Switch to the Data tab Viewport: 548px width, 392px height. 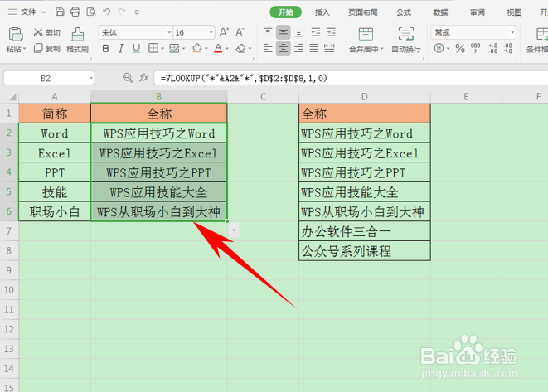(440, 12)
